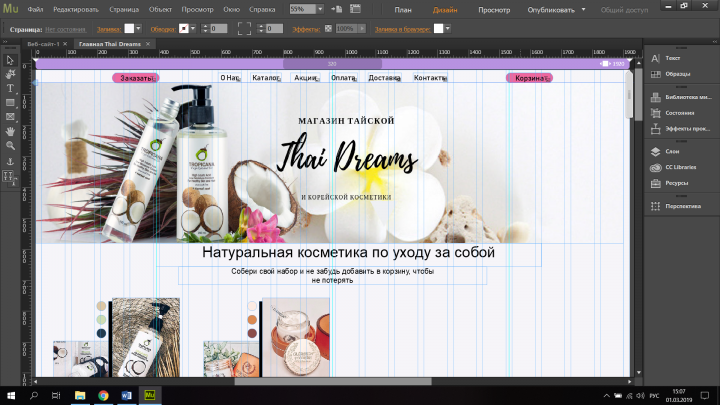Screen dimensions: 720x405
Task: Show hidden system tray icons
Action: 606,395
